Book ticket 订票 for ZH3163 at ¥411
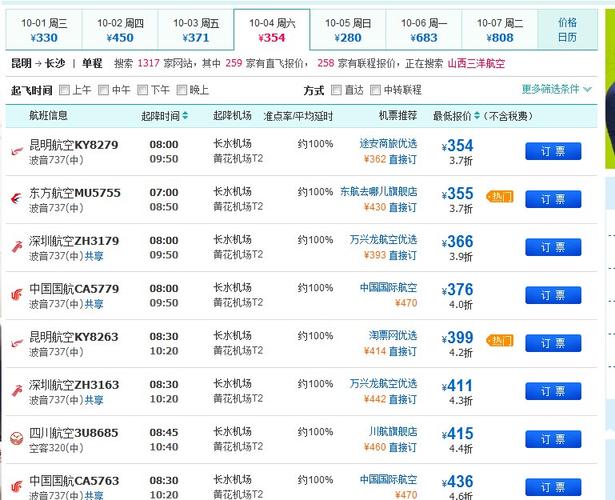 pos(553,391)
